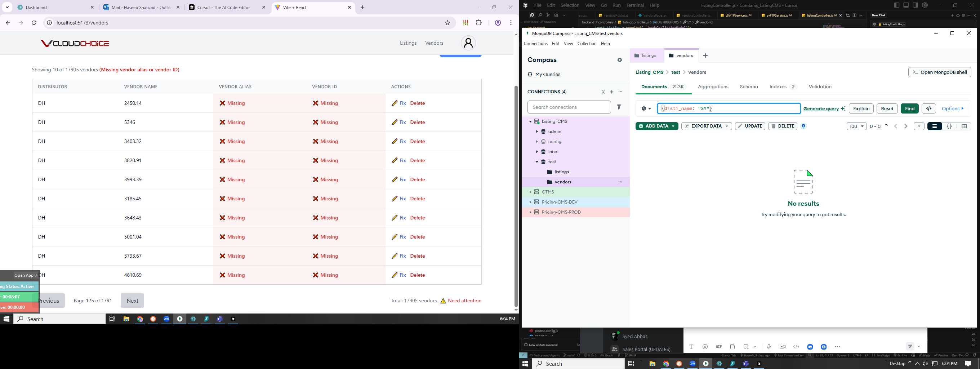Expand the admin database

[x=537, y=132]
